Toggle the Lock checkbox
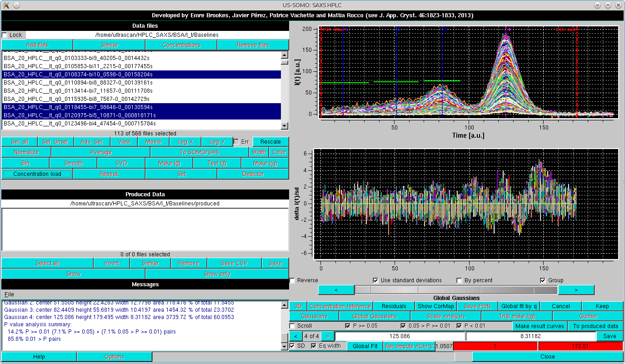This screenshot has width=625, height=364. point(5,35)
